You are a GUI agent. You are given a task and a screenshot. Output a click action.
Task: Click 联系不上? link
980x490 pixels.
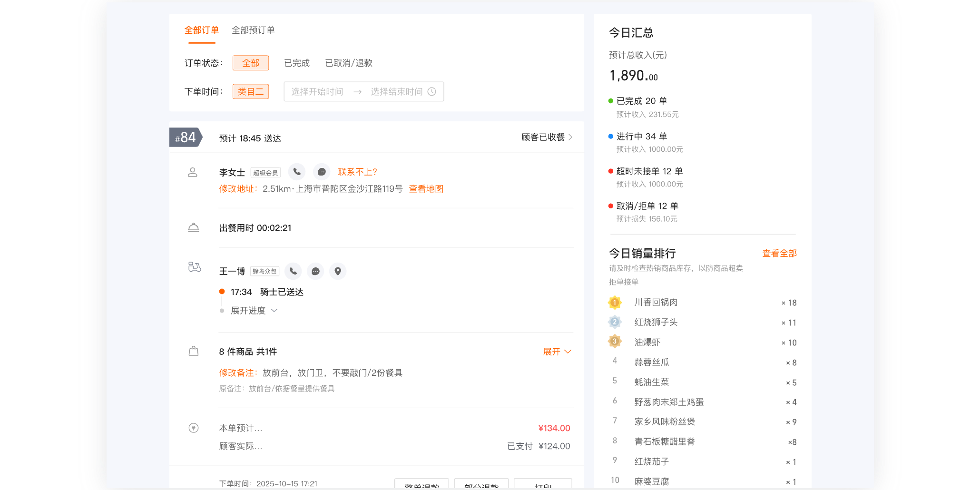357,172
